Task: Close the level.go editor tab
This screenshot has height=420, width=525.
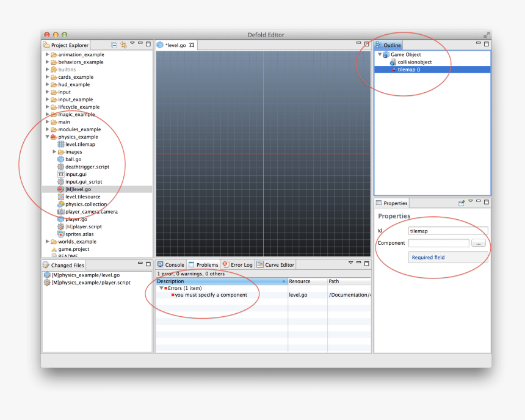Action: coord(192,45)
